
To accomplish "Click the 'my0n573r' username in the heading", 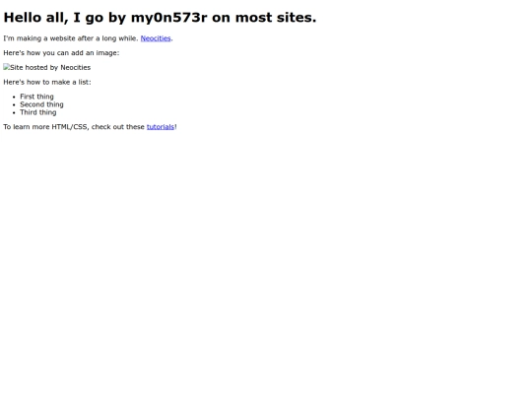I will coord(169,18).
